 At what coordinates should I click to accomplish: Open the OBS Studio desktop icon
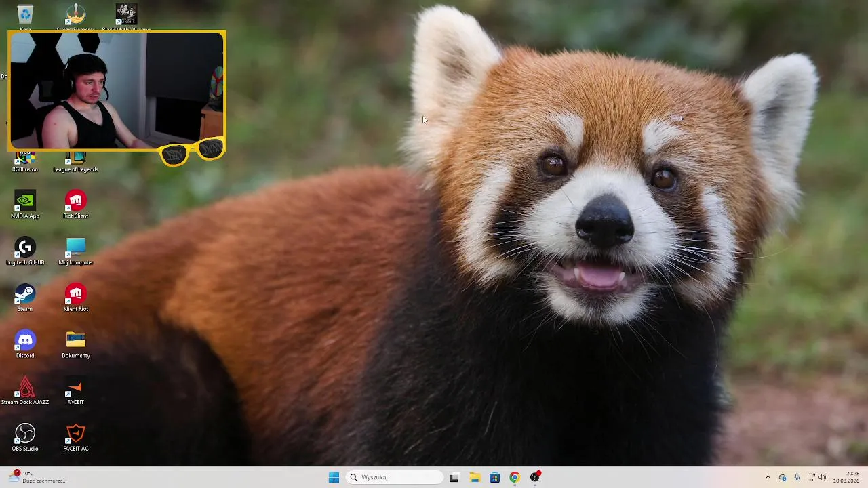(x=25, y=438)
